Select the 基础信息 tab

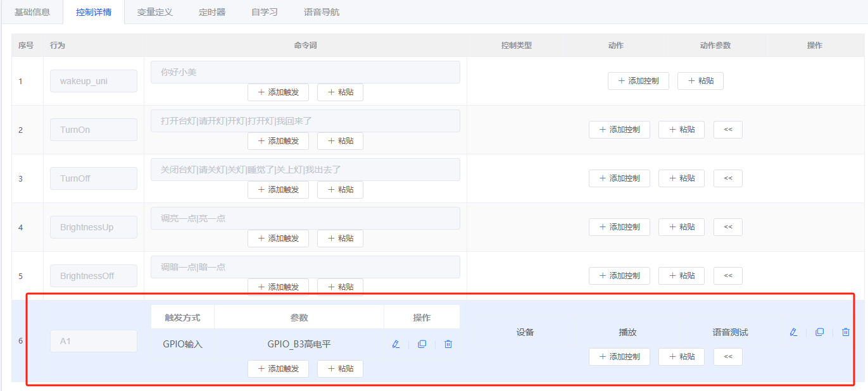(32, 12)
